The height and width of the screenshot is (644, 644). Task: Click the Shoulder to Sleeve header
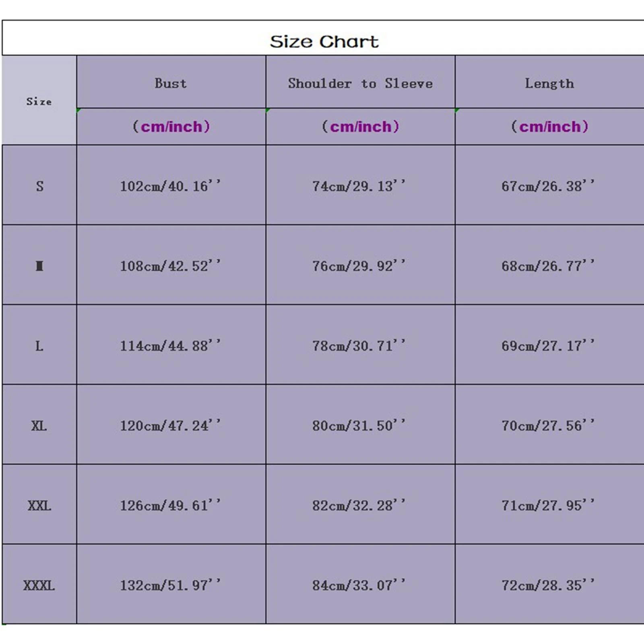[360, 83]
